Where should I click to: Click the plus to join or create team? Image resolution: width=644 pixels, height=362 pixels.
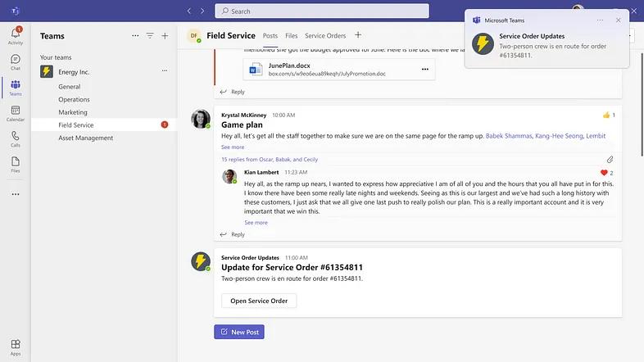point(165,36)
